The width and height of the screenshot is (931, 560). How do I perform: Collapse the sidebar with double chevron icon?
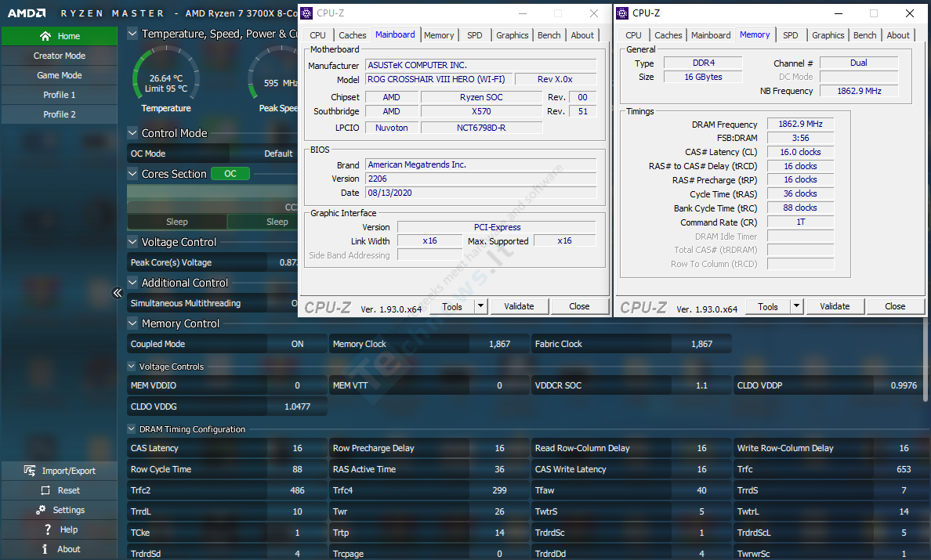118,292
